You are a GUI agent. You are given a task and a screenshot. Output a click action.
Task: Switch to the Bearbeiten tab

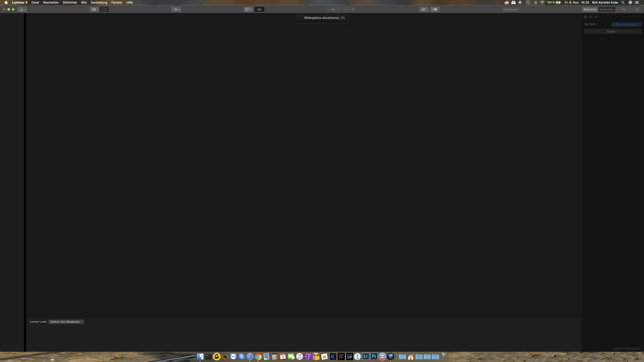pyautogui.click(x=607, y=9)
